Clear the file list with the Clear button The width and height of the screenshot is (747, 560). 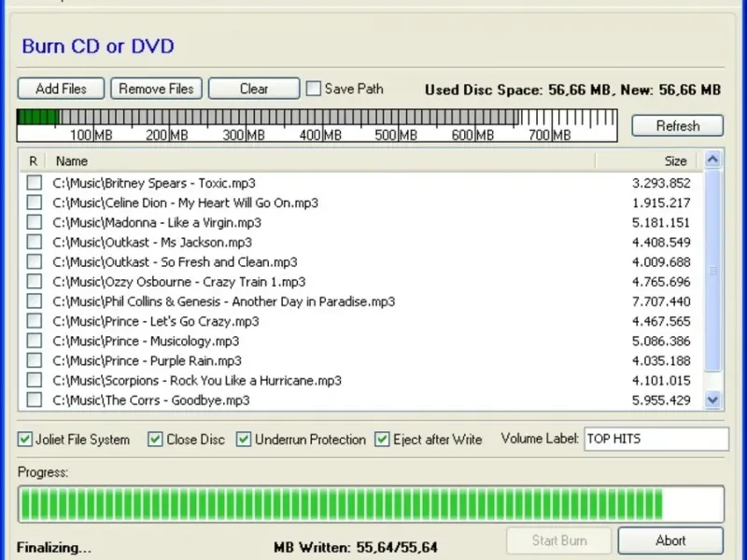254,89
